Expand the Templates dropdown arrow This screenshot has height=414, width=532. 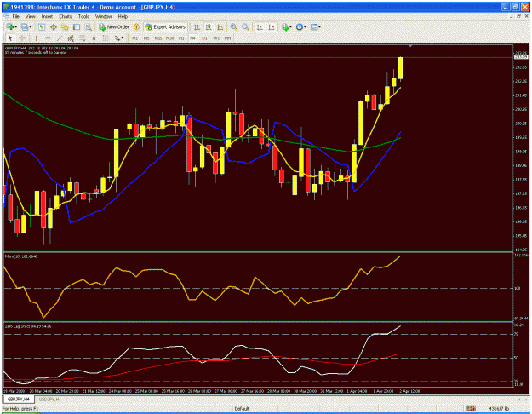click(x=319, y=27)
